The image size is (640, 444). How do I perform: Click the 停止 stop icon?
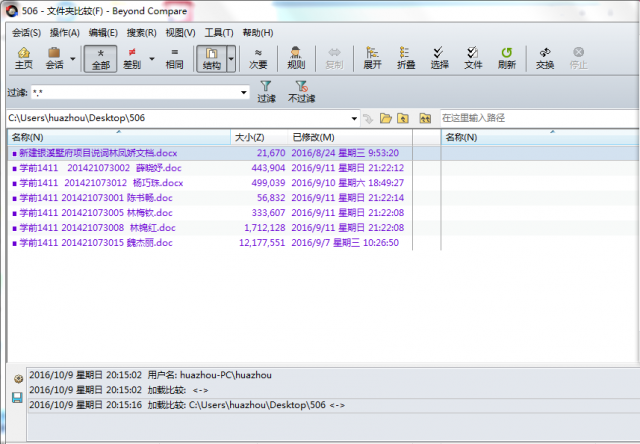tap(578, 58)
